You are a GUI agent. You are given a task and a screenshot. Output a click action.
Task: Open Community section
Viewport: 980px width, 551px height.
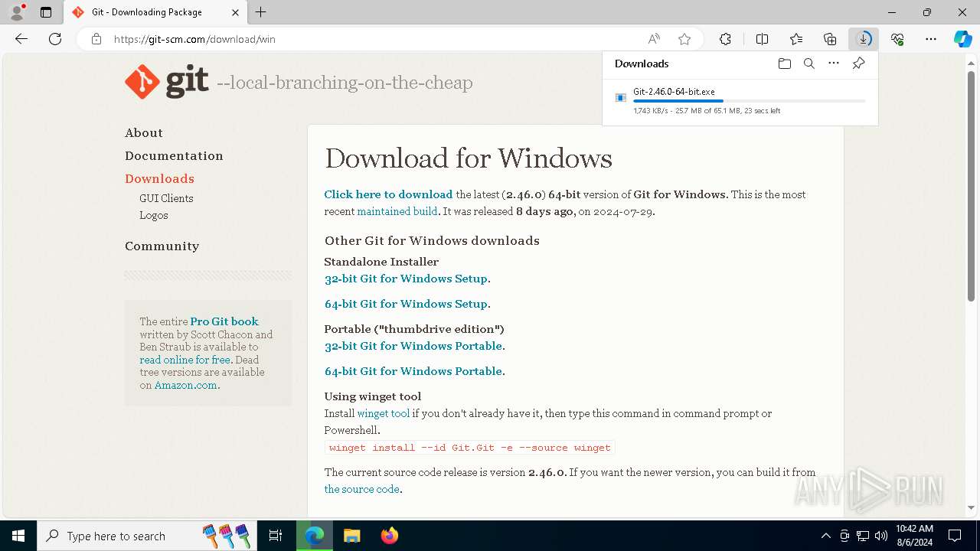pos(162,246)
